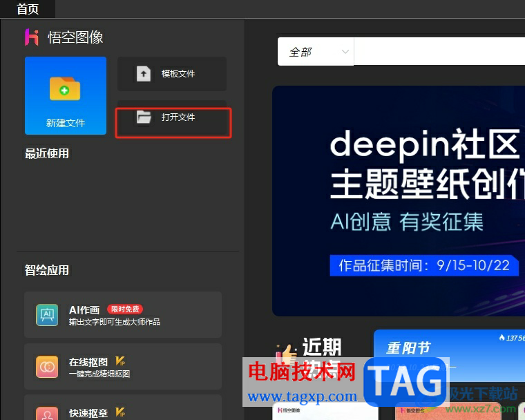
Task: Expand the 全部 category dropdown
Action: click(x=316, y=52)
